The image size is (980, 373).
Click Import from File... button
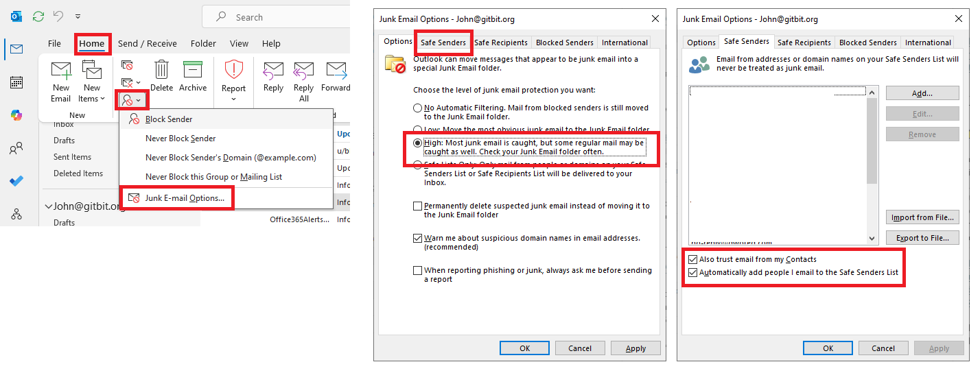(922, 217)
